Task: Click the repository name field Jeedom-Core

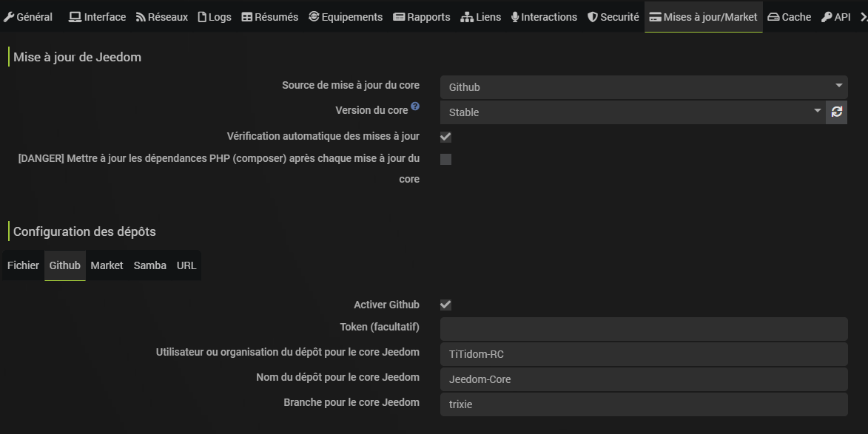Action: (643, 379)
